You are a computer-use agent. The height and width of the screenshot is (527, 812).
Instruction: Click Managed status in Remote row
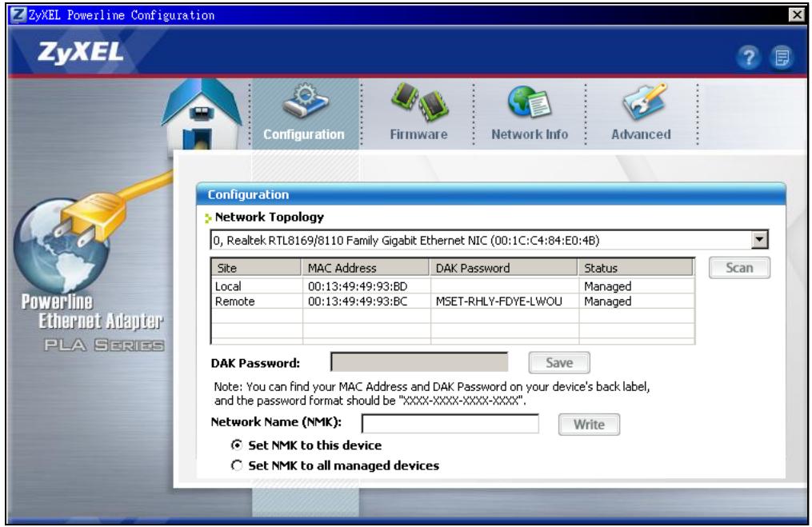[607, 301]
